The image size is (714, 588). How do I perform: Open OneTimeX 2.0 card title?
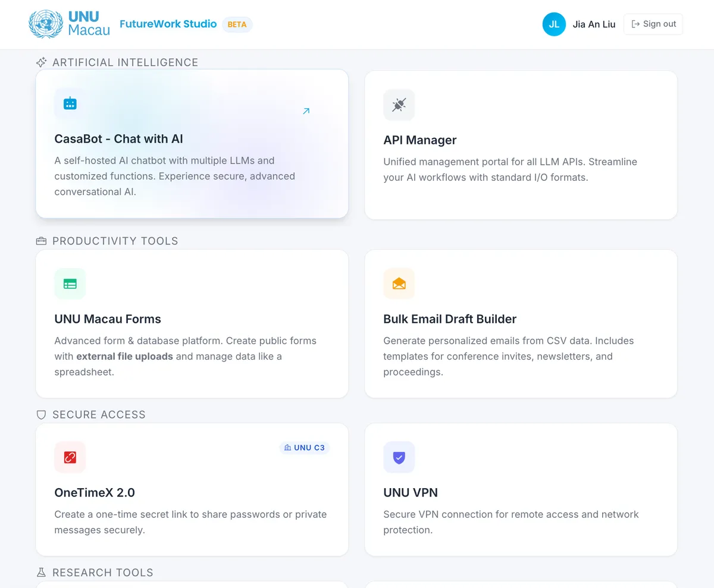point(95,493)
